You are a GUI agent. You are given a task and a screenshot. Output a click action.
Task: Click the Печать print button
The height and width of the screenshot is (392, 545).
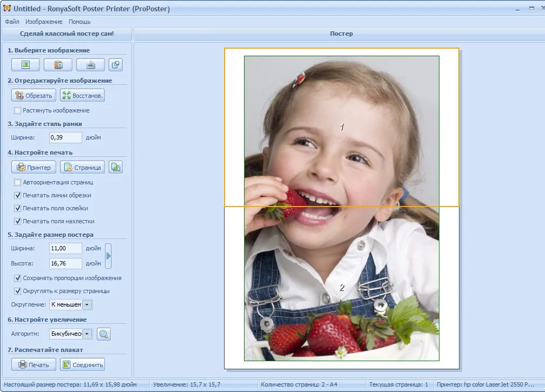[34, 364]
